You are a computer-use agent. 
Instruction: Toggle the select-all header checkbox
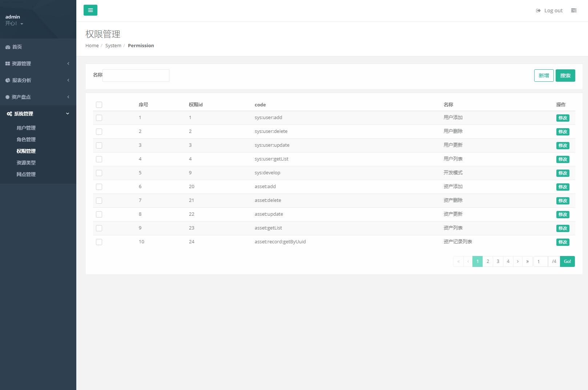[99, 105]
